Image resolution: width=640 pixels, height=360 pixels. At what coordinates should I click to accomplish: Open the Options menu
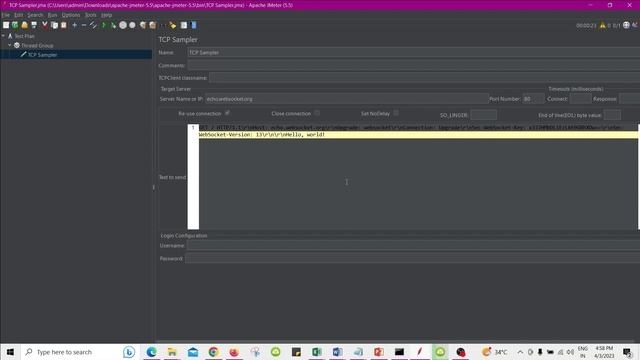click(x=71, y=15)
